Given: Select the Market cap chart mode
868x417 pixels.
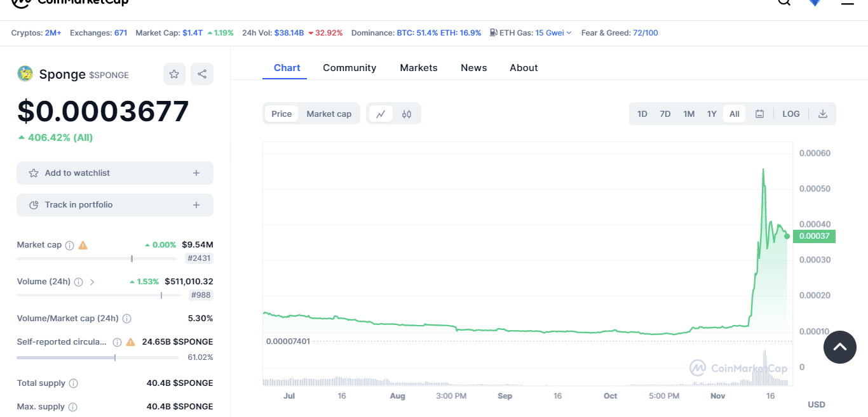Looking at the screenshot, I should click(329, 114).
